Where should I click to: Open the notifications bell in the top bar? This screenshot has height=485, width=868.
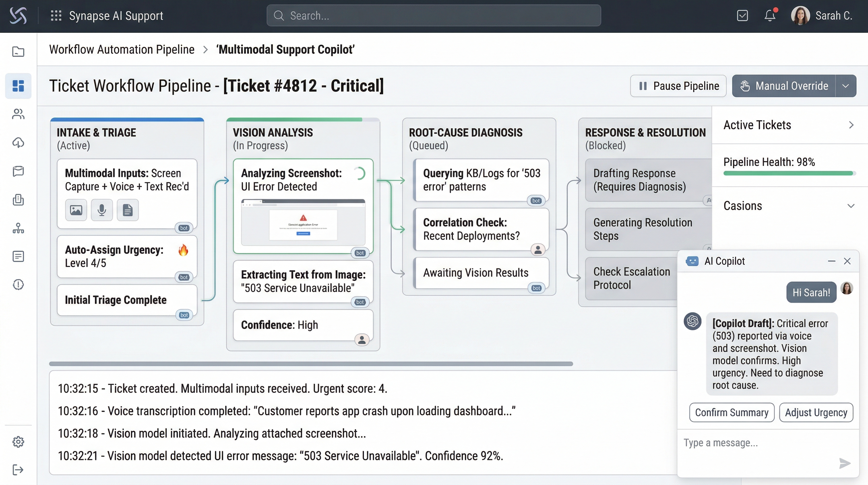click(770, 15)
